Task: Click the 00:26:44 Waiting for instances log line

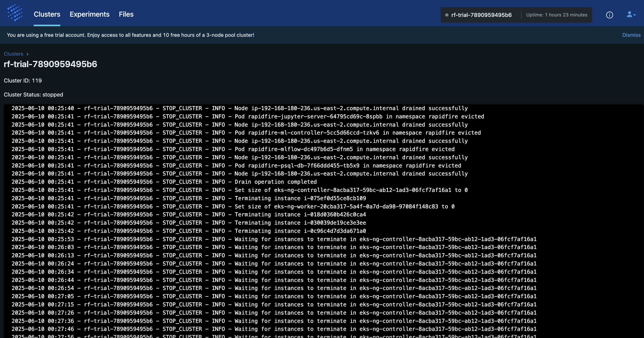Action: point(274,280)
